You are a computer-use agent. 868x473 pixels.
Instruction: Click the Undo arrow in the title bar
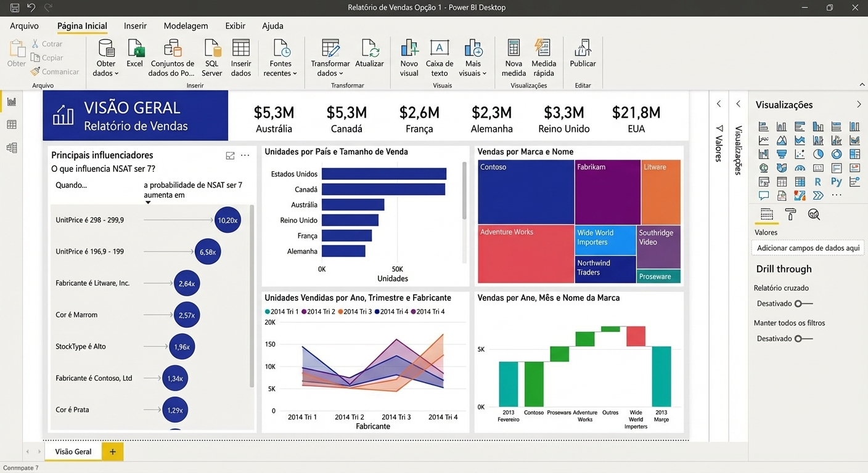31,8
